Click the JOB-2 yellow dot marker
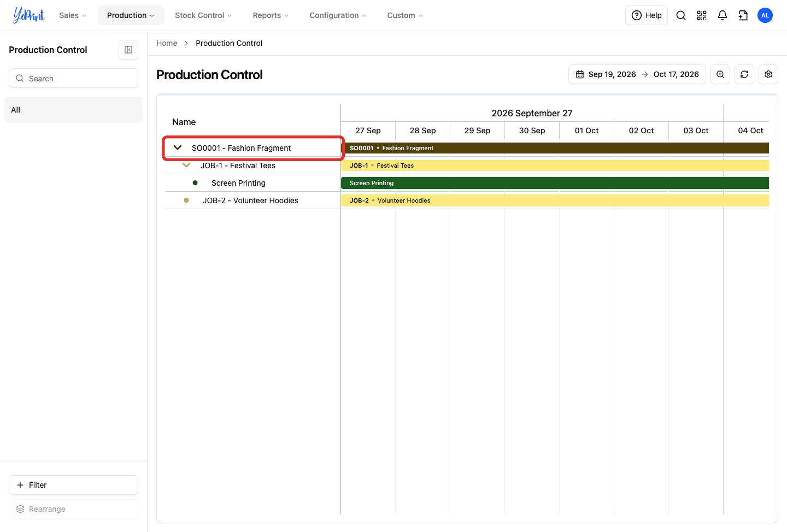Screen dimensions: 787x532 (x=186, y=200)
